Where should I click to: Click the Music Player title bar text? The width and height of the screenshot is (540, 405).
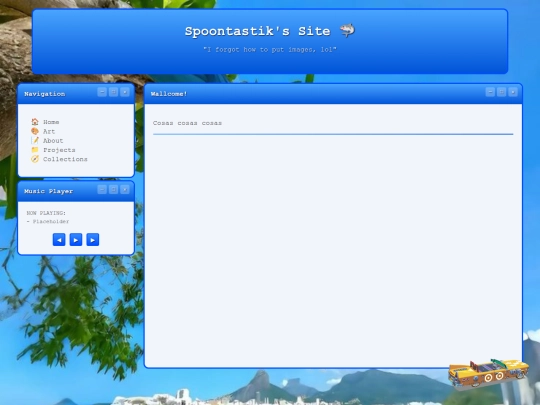coord(49,191)
